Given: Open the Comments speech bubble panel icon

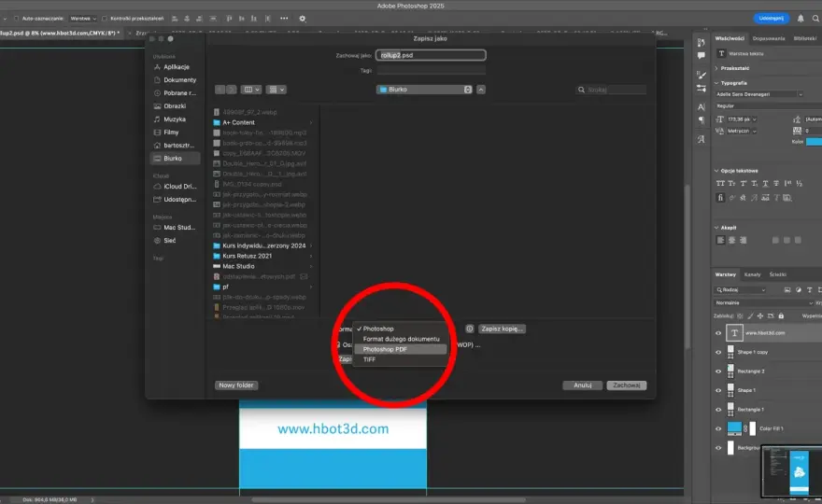Looking at the screenshot, I should [702, 56].
